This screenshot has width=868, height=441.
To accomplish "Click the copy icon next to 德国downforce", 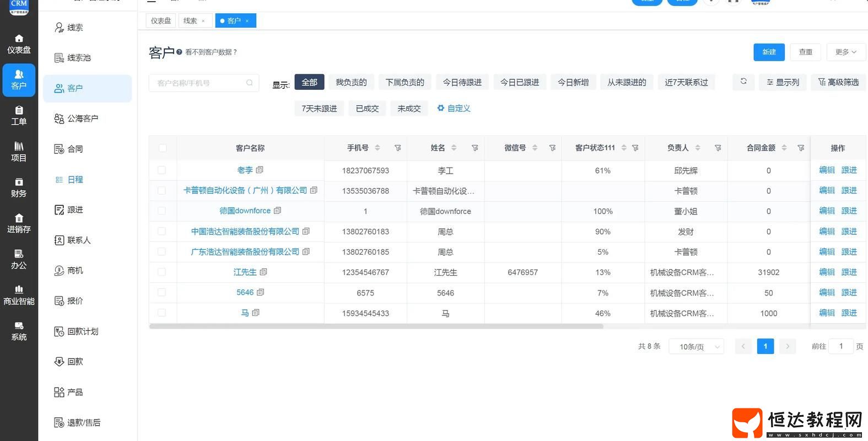I will (x=277, y=211).
